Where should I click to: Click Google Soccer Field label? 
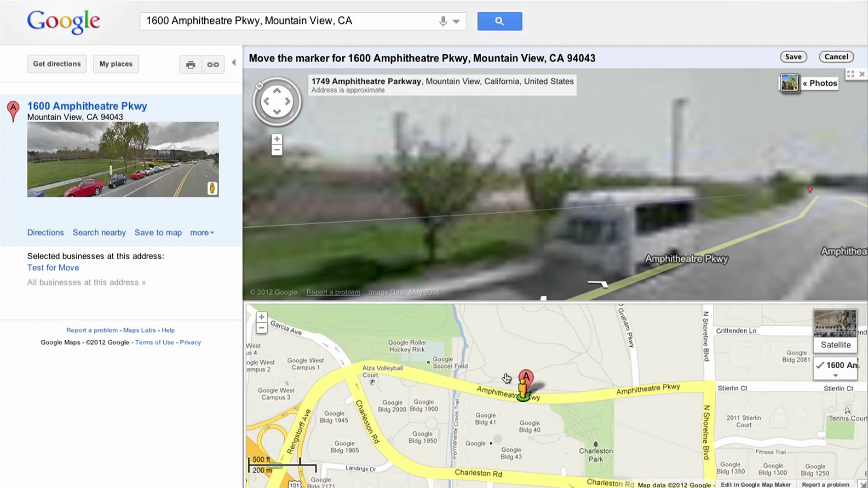coord(450,362)
